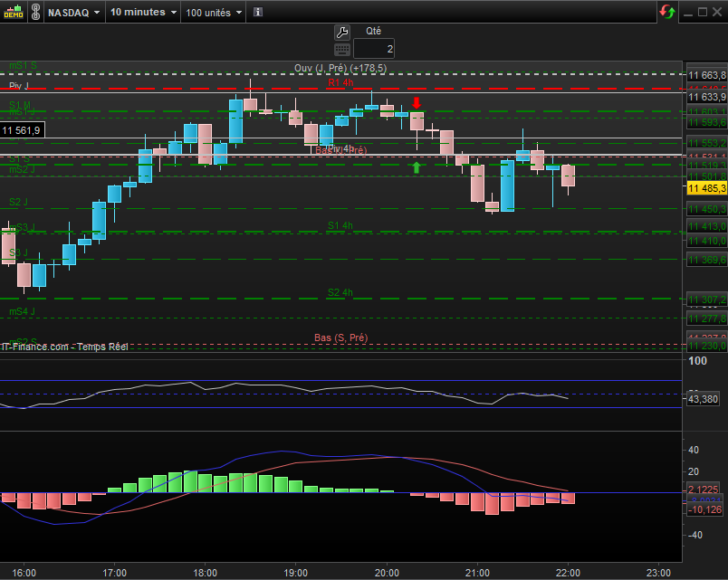Screen dimensions: 728x580
Task: Click the S1 4h line label
Action: [340, 226]
